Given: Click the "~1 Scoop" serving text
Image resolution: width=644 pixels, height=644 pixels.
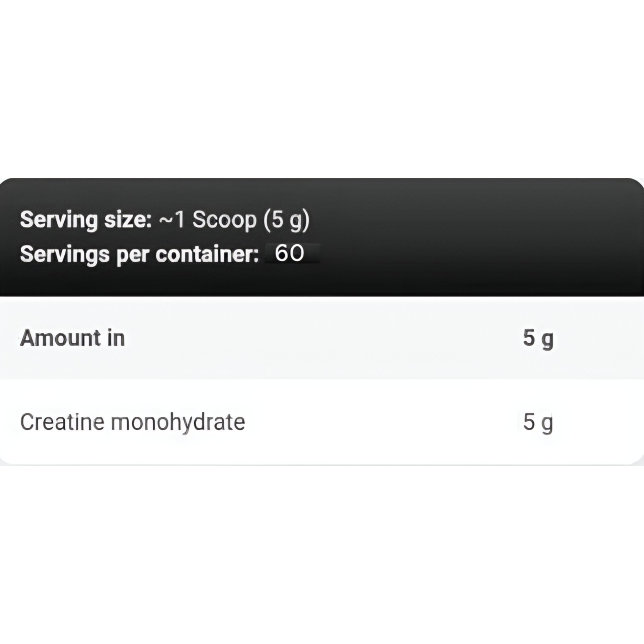Looking at the screenshot, I should click(x=208, y=220).
